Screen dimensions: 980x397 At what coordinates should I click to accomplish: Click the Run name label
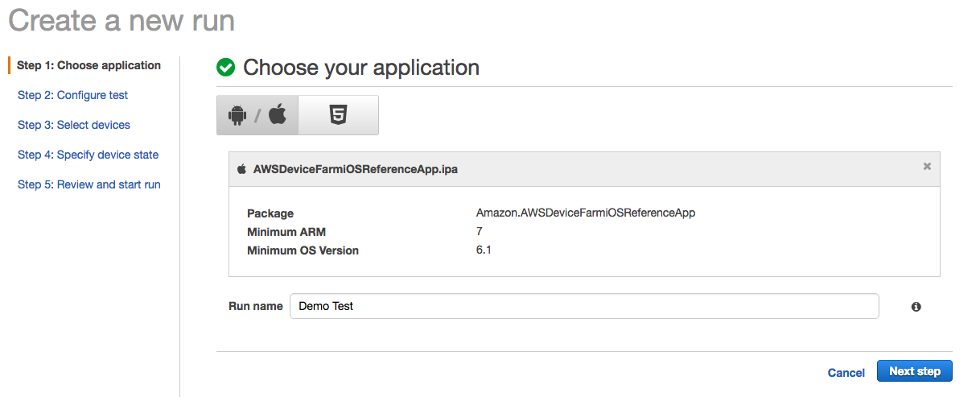(256, 306)
